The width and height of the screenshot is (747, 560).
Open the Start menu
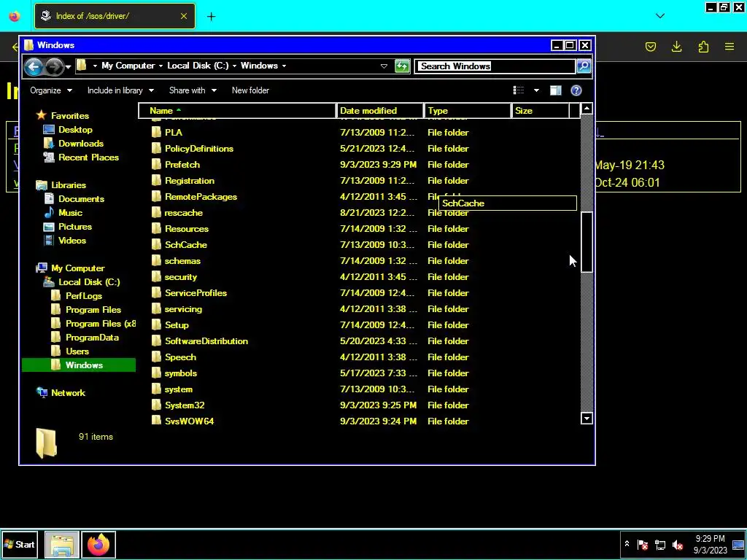[20, 544]
